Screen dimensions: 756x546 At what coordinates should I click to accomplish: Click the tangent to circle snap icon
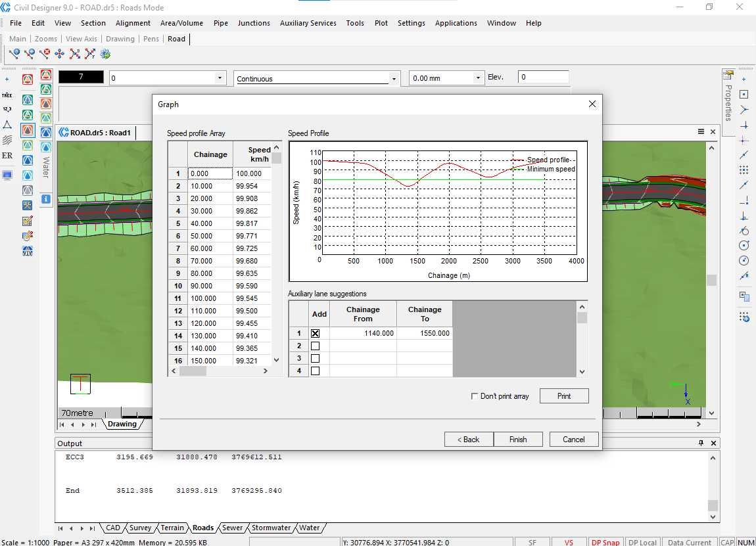point(744,231)
